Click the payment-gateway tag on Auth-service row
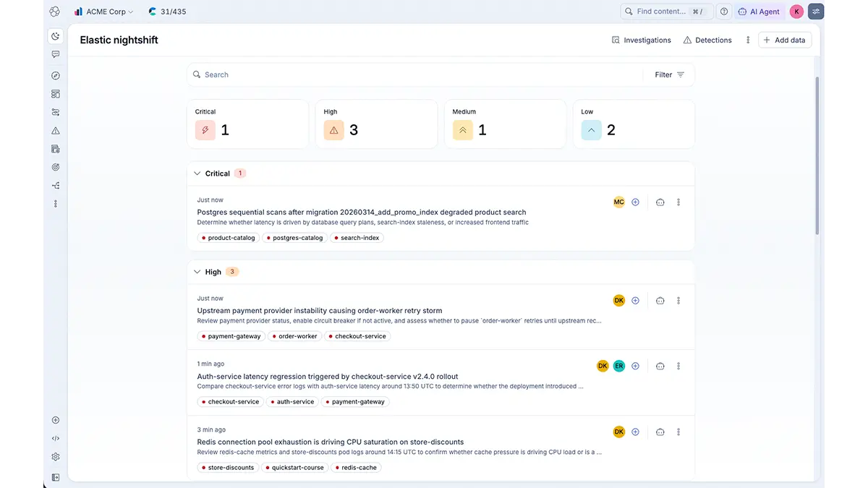The width and height of the screenshot is (868, 488). coord(355,402)
